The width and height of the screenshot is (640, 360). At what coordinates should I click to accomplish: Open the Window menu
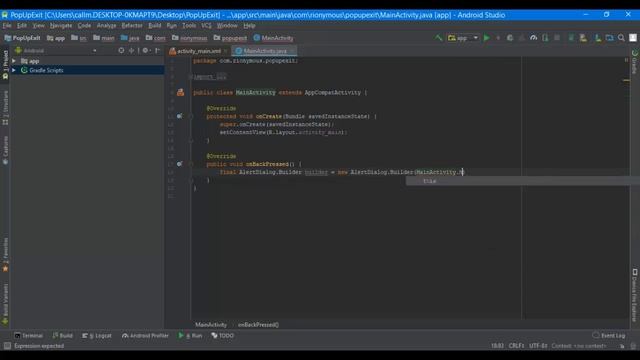(227, 25)
